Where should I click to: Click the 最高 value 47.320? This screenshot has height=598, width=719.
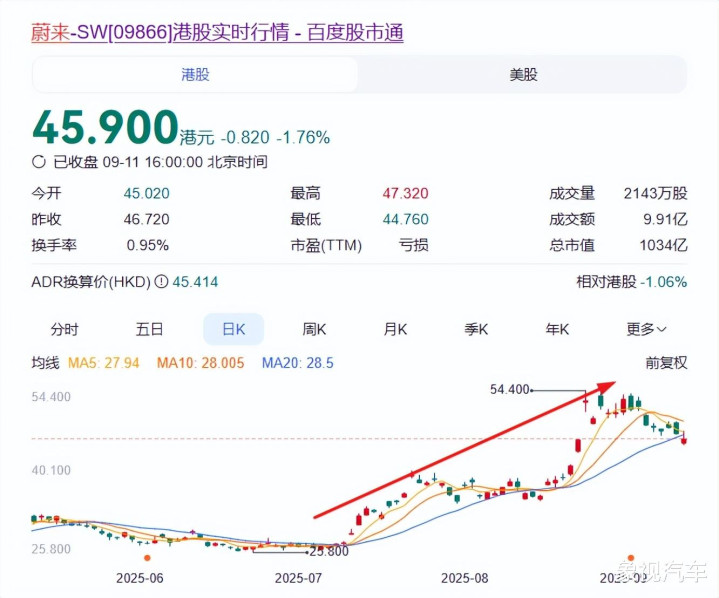[x=405, y=194]
